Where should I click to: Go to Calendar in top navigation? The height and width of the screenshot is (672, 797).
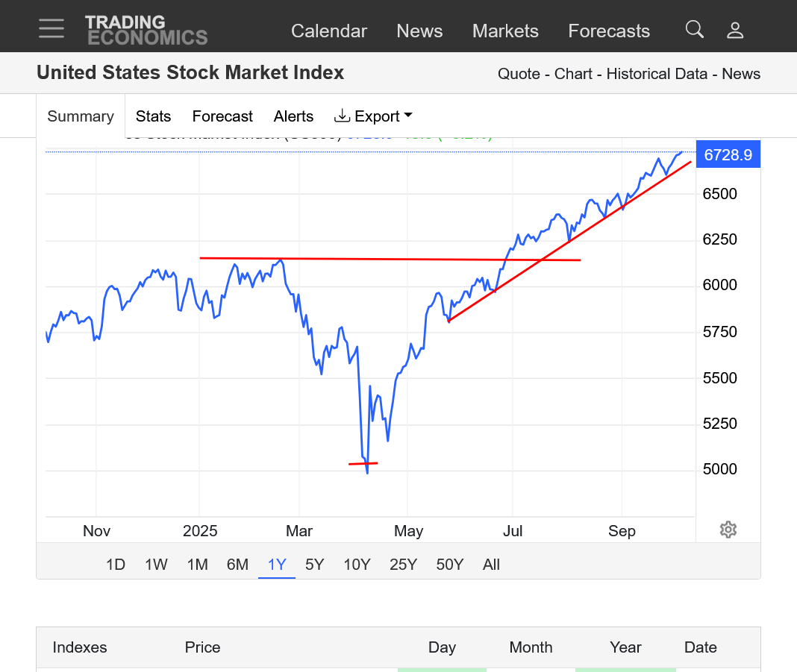[329, 31]
